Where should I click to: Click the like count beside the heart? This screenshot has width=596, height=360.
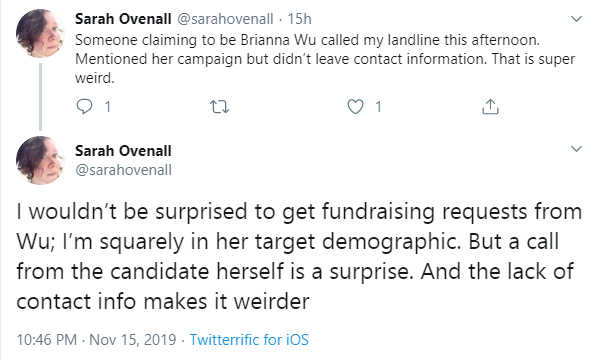pos(378,107)
